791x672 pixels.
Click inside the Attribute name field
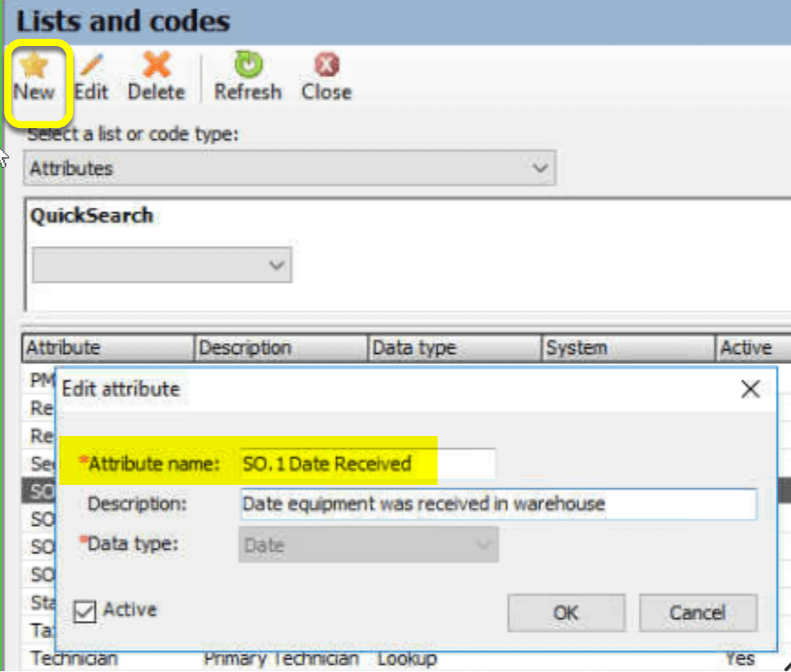point(366,464)
